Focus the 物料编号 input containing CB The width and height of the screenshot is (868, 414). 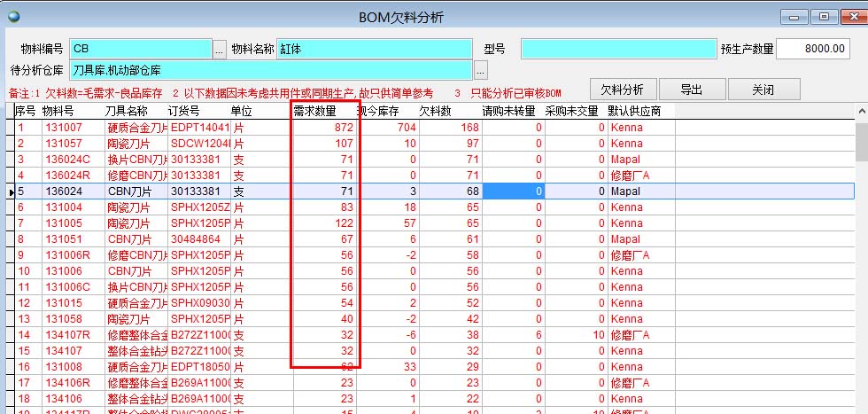(x=140, y=50)
